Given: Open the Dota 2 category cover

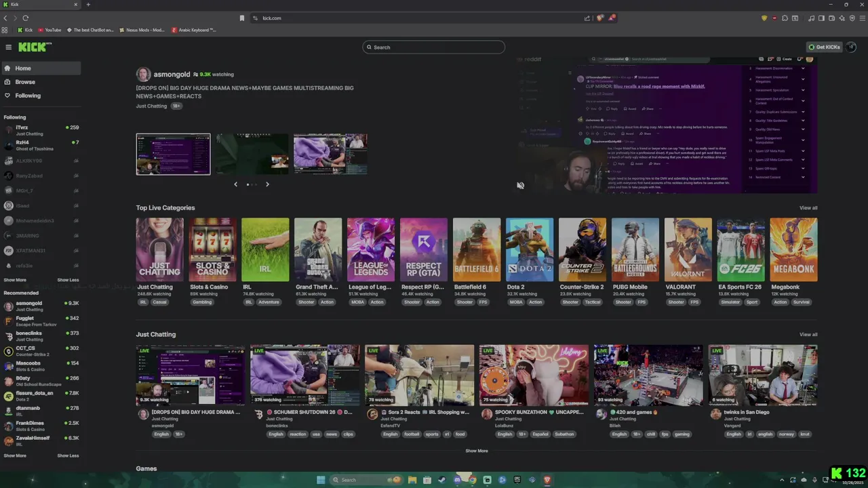Looking at the screenshot, I should pos(530,249).
